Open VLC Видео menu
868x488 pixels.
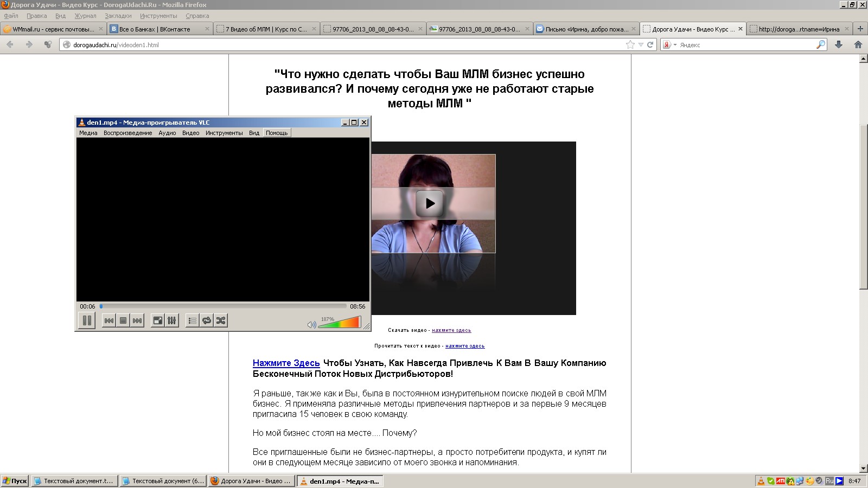click(190, 133)
